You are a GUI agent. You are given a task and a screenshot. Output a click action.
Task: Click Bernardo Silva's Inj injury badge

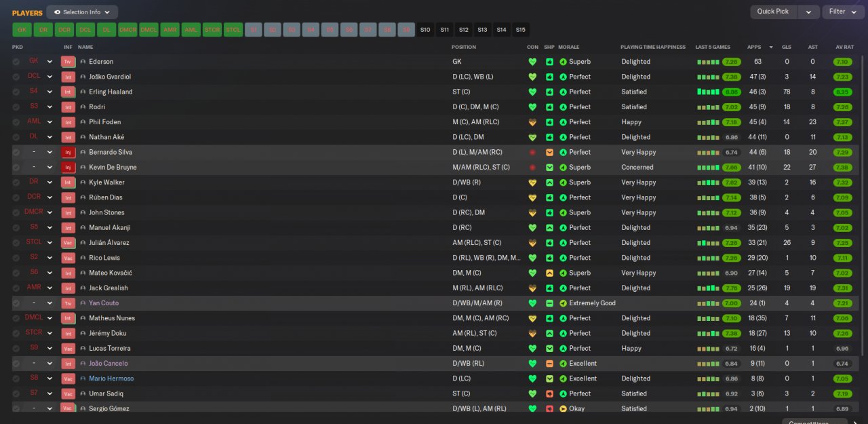pyautogui.click(x=68, y=153)
